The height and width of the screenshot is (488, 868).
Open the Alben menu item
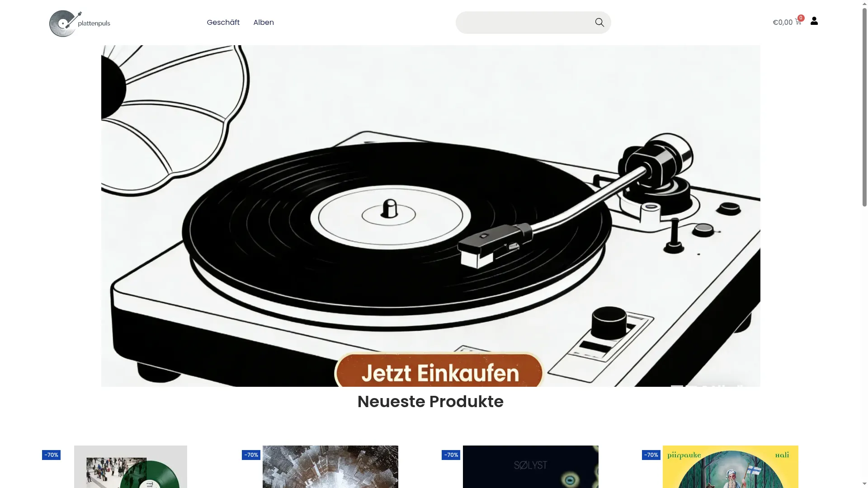(x=264, y=23)
